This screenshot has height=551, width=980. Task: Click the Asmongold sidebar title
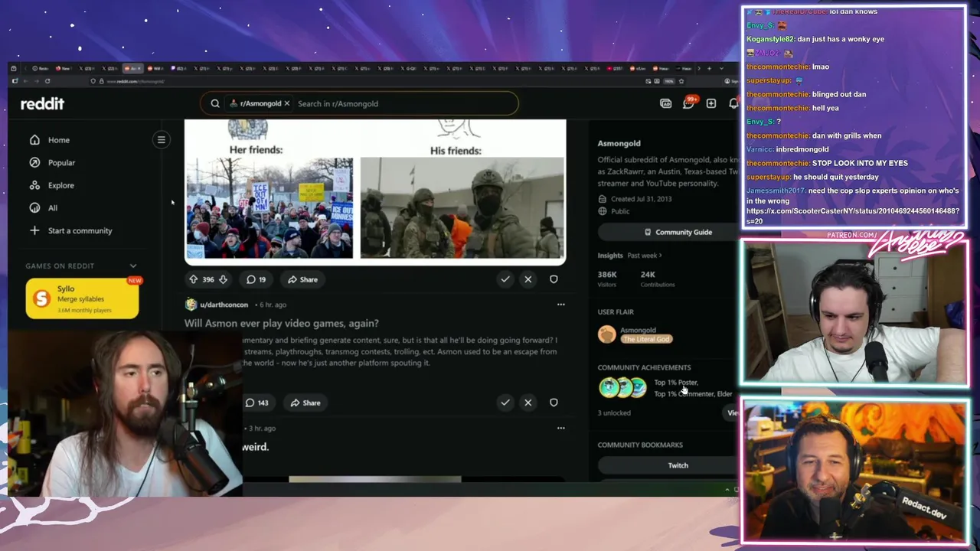click(619, 143)
